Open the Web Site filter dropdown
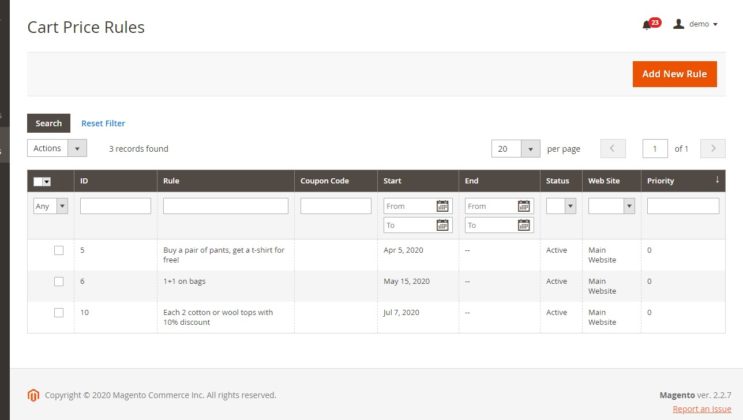The width and height of the screenshot is (743, 420). (611, 206)
